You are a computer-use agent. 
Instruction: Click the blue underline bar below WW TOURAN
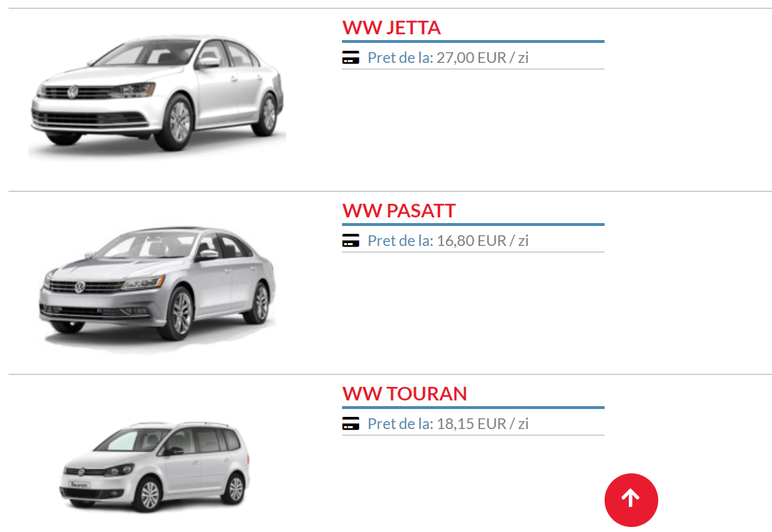(473, 408)
